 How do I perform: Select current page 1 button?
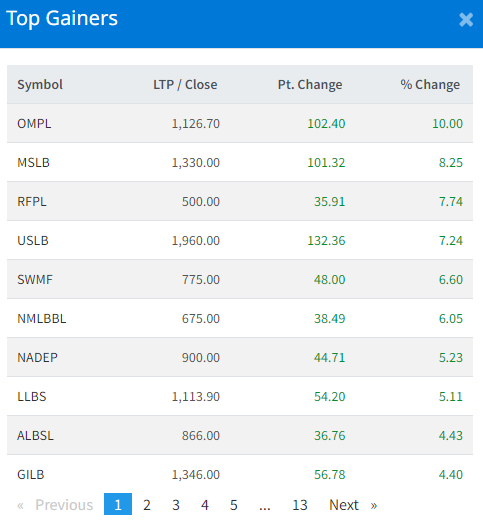point(118,504)
